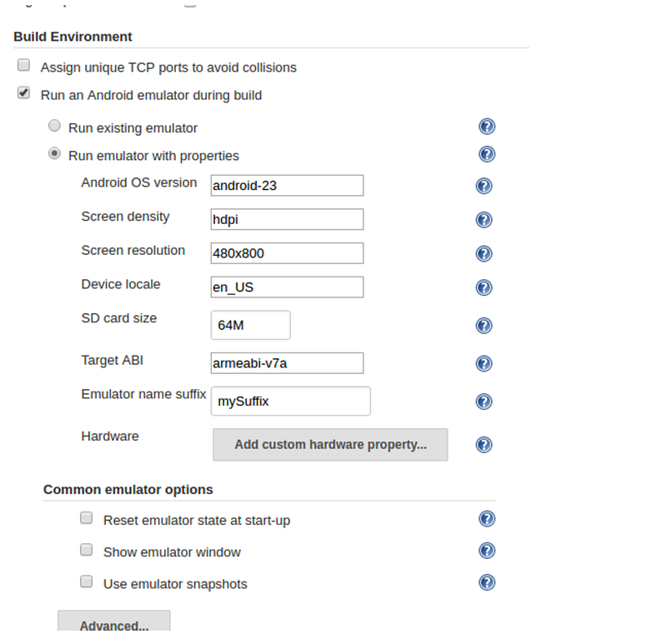
Task: Click Add custom hardware property button
Action: [x=330, y=445]
